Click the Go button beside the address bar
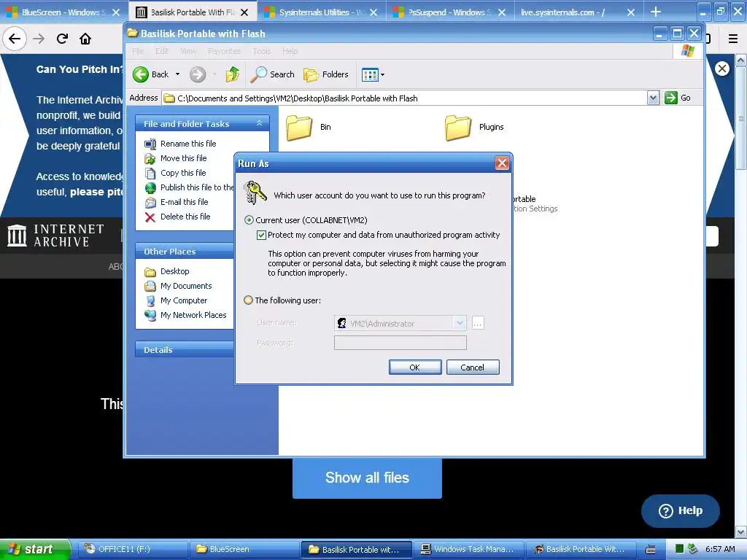This screenshot has height=560, width=747. point(678,98)
